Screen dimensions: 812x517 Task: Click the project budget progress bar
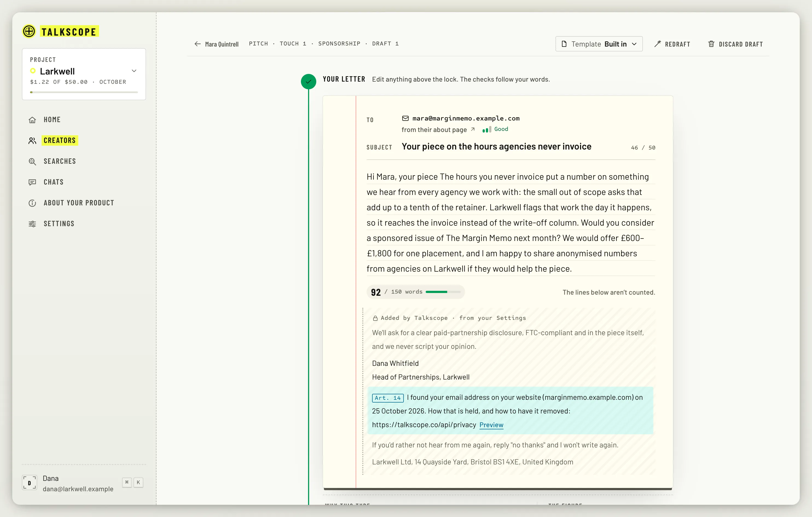pos(84,92)
